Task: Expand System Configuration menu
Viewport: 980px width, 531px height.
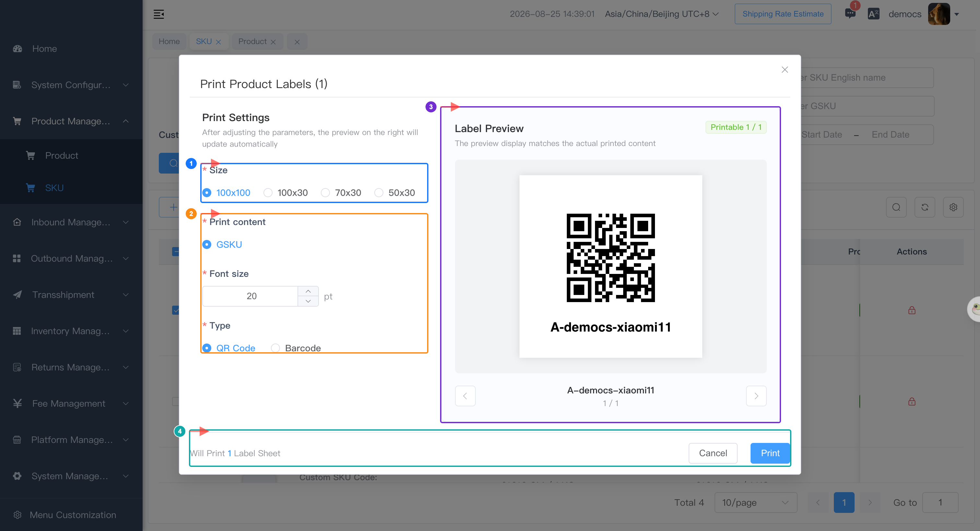Action: (126, 85)
